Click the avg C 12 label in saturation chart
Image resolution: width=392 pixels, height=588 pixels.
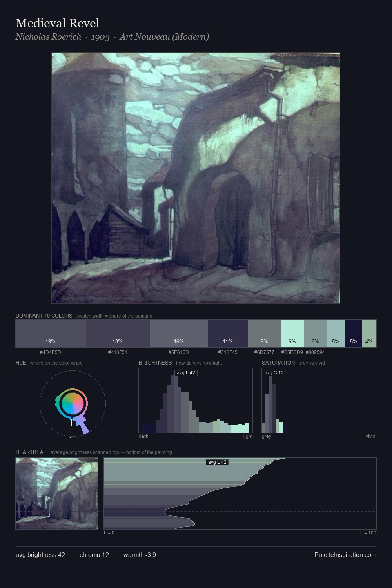[x=274, y=373]
